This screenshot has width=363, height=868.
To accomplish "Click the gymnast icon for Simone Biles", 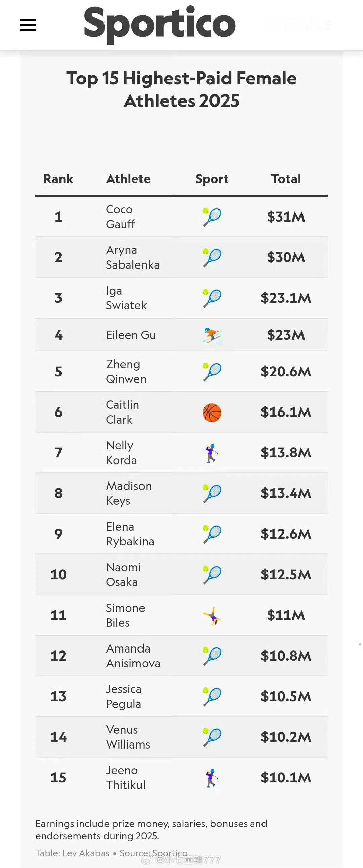I will point(212,616).
